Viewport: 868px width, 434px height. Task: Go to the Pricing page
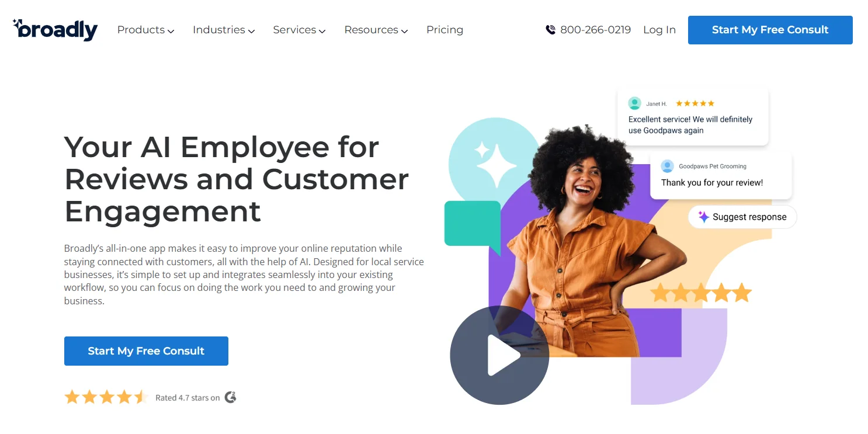pos(445,30)
